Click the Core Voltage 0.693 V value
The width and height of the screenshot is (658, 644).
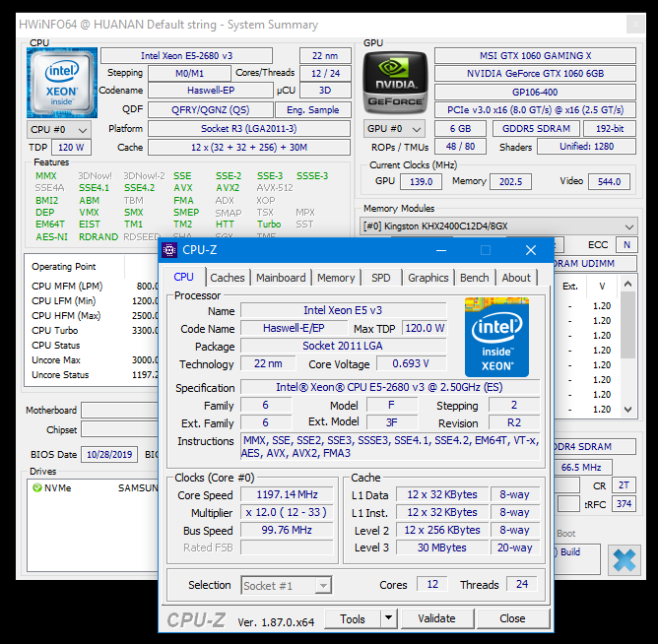coord(411,363)
